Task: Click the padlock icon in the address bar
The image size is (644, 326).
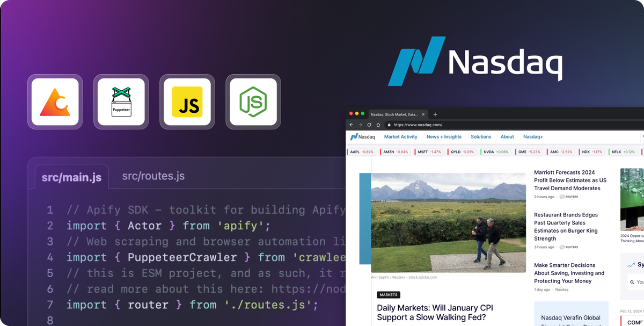Action: point(389,125)
